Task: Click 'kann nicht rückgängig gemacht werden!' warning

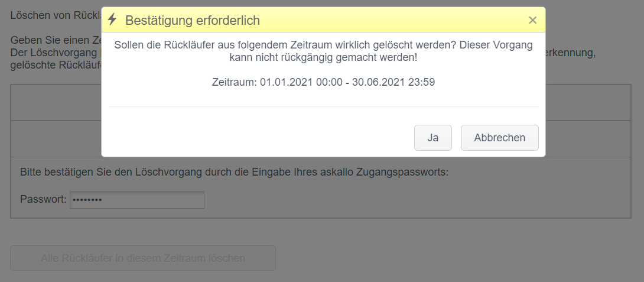Action: tap(323, 57)
